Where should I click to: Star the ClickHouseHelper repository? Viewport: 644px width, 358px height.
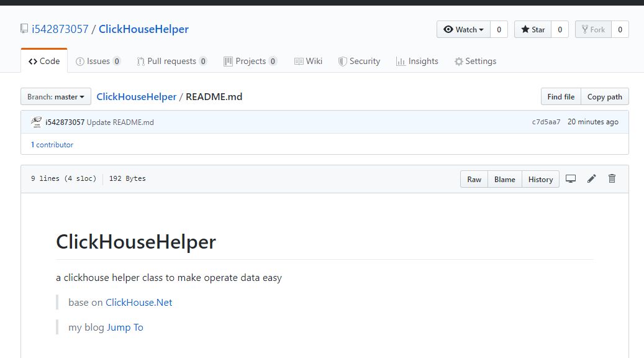tap(533, 29)
